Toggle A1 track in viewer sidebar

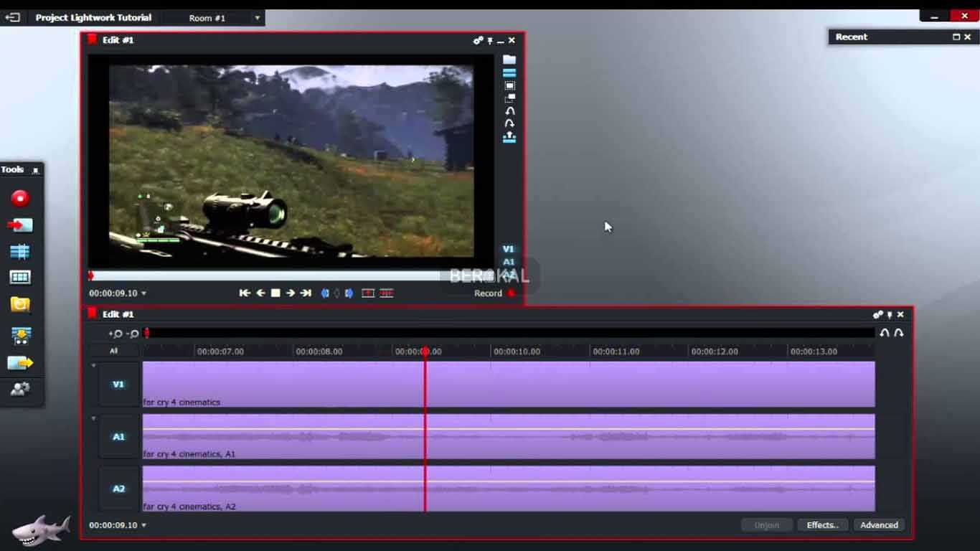(x=509, y=262)
